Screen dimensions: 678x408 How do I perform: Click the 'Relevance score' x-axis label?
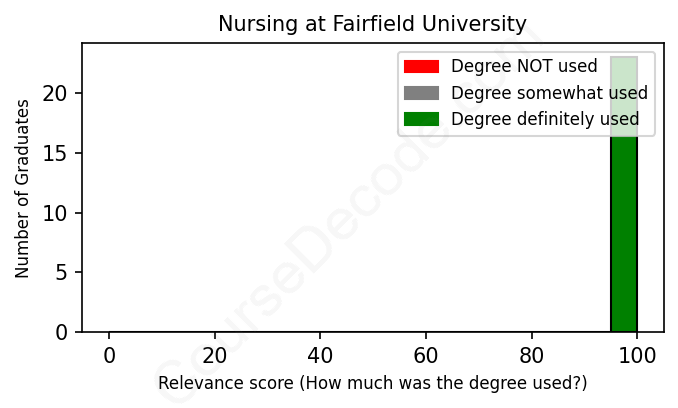pyautogui.click(x=372, y=384)
